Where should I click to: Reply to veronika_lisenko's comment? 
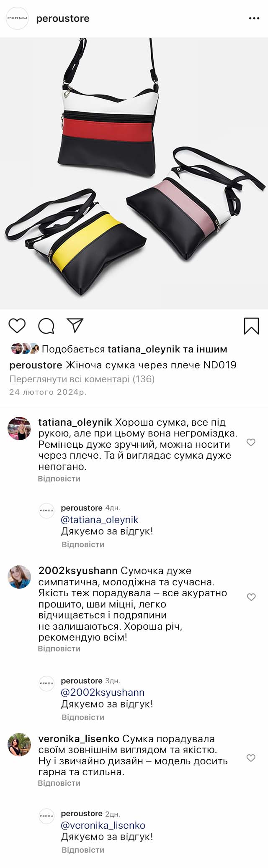pos(59,783)
